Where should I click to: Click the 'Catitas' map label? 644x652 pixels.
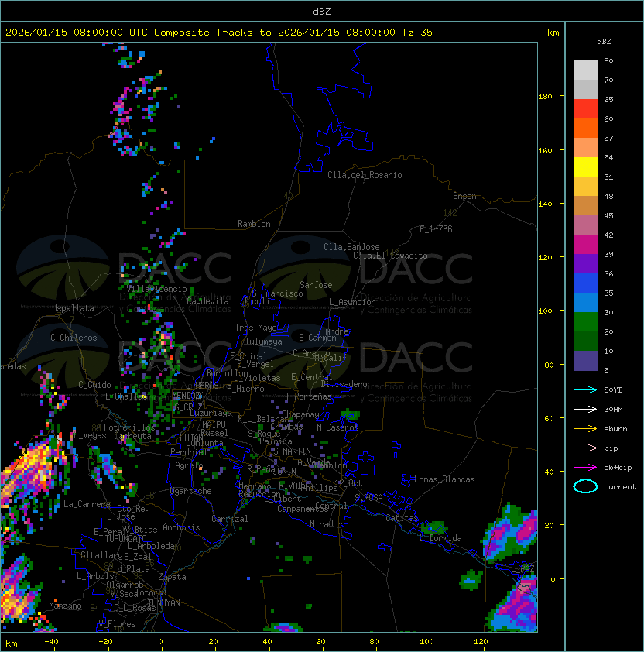[x=402, y=518]
